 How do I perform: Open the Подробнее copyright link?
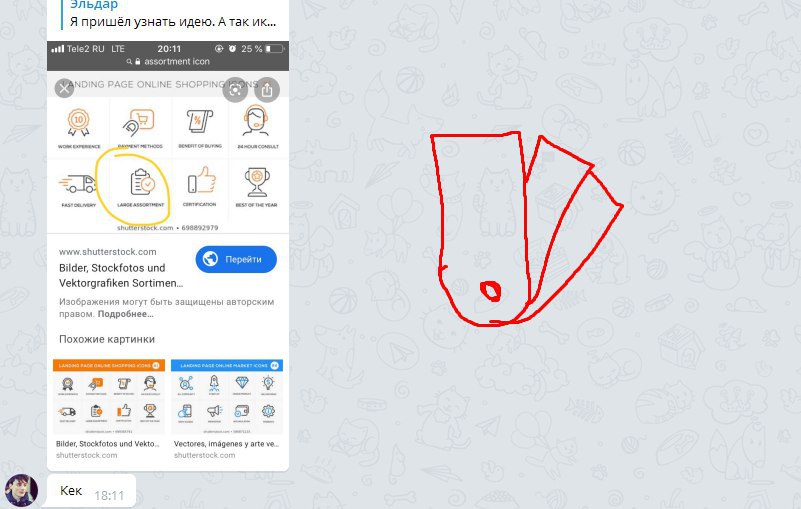point(125,314)
